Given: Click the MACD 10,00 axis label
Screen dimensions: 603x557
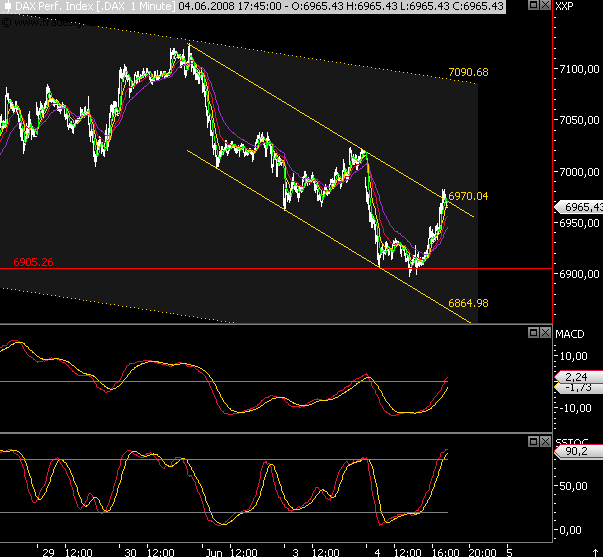Looking at the screenshot, I should [x=573, y=356].
